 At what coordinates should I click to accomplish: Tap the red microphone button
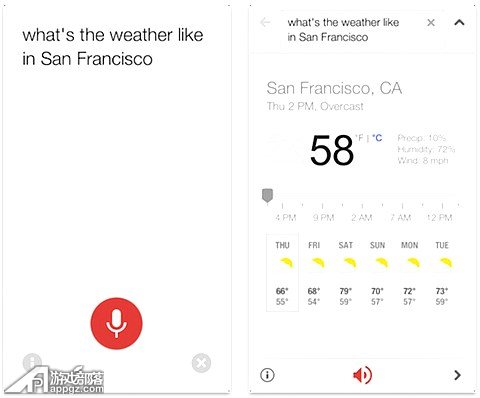116,323
